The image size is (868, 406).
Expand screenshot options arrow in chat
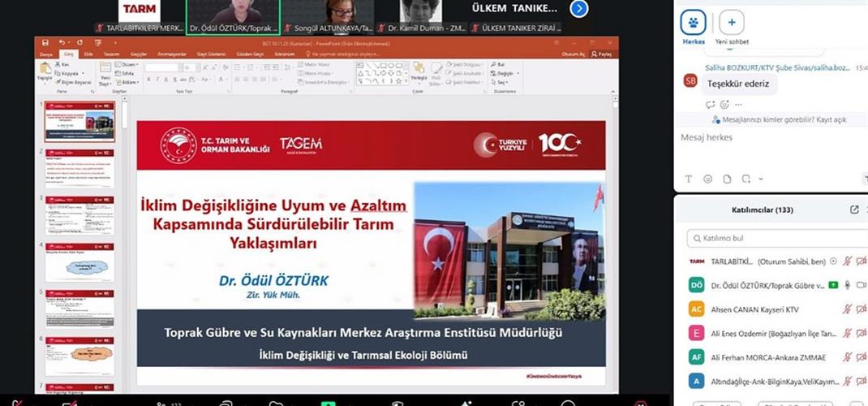[x=761, y=179]
